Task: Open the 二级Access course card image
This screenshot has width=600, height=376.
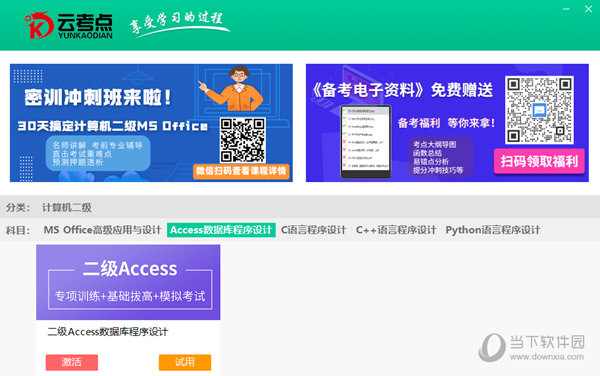Action: click(x=128, y=282)
